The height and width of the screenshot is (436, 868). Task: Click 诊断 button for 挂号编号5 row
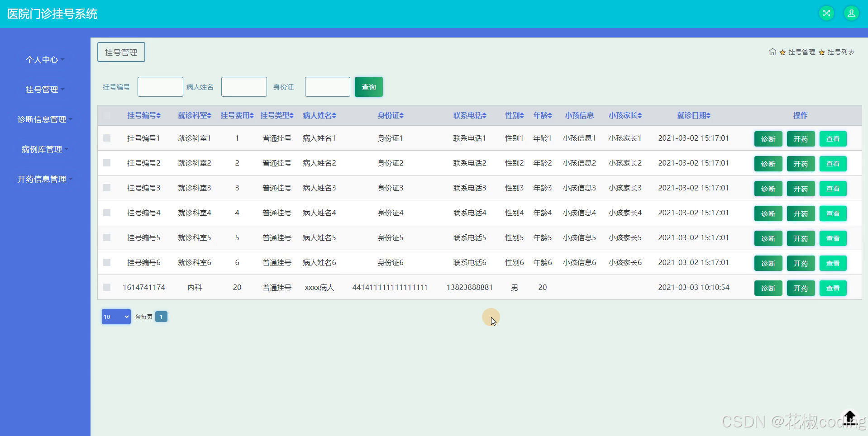coord(768,238)
